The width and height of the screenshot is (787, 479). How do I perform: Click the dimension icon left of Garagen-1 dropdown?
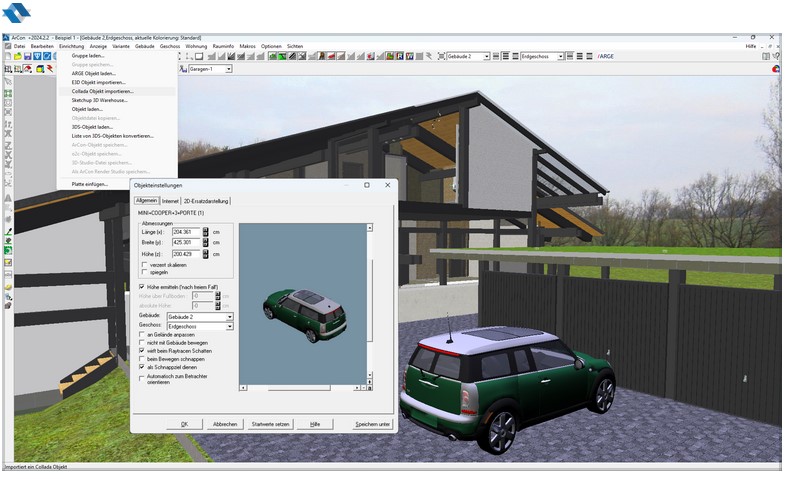[183, 69]
